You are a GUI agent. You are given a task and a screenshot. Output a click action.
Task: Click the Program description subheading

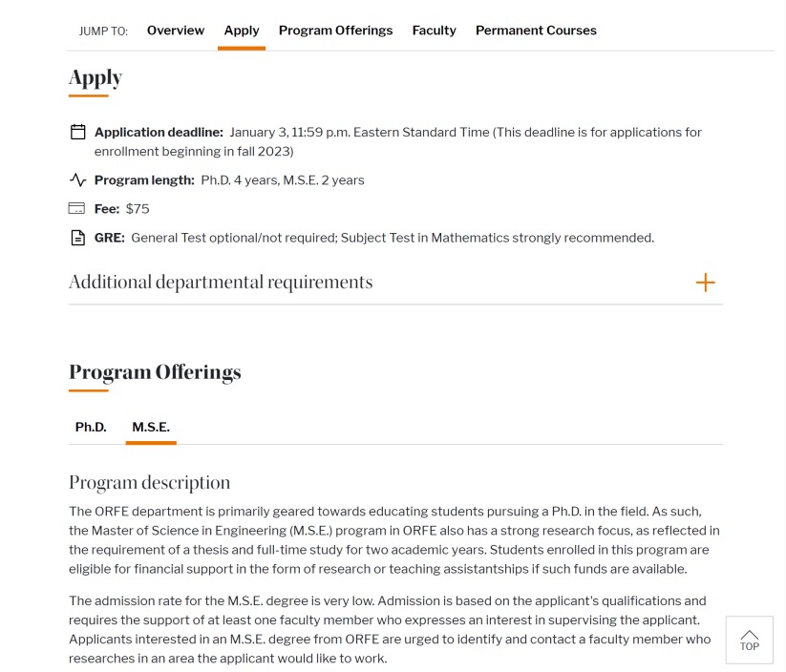149,483
